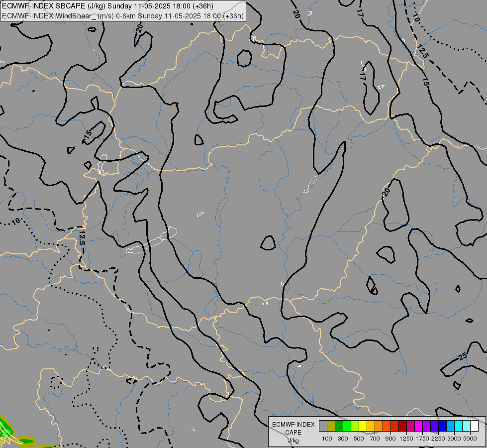Click the CAPE word in the legend box
The height and width of the screenshot is (448, 487).
coord(293,433)
